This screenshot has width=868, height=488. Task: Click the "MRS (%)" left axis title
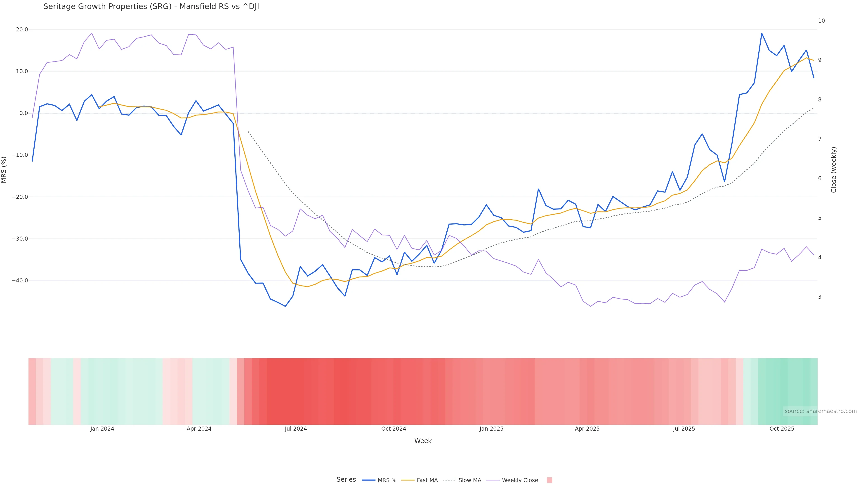(4, 170)
